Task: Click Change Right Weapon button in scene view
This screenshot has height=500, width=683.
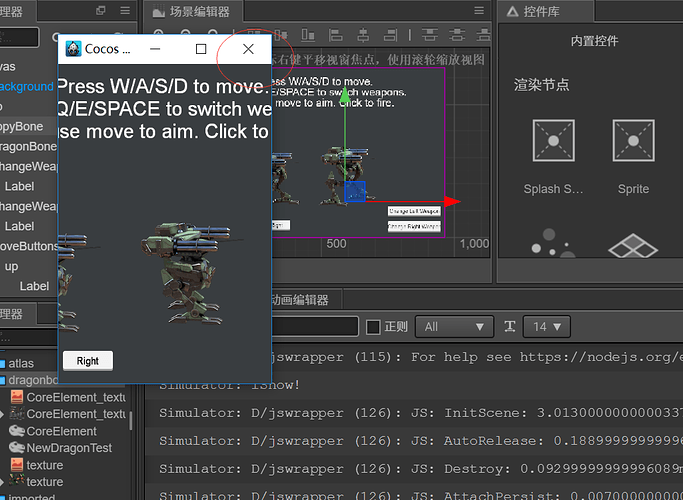Action: point(414,226)
